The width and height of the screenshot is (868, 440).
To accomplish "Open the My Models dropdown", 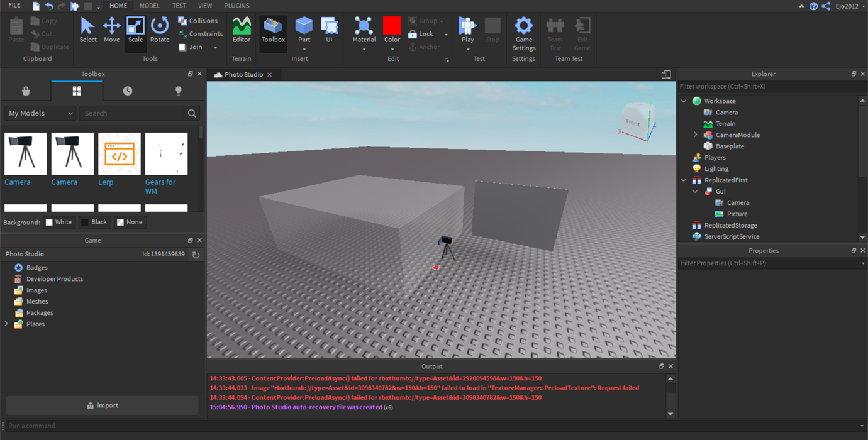I will coord(39,113).
